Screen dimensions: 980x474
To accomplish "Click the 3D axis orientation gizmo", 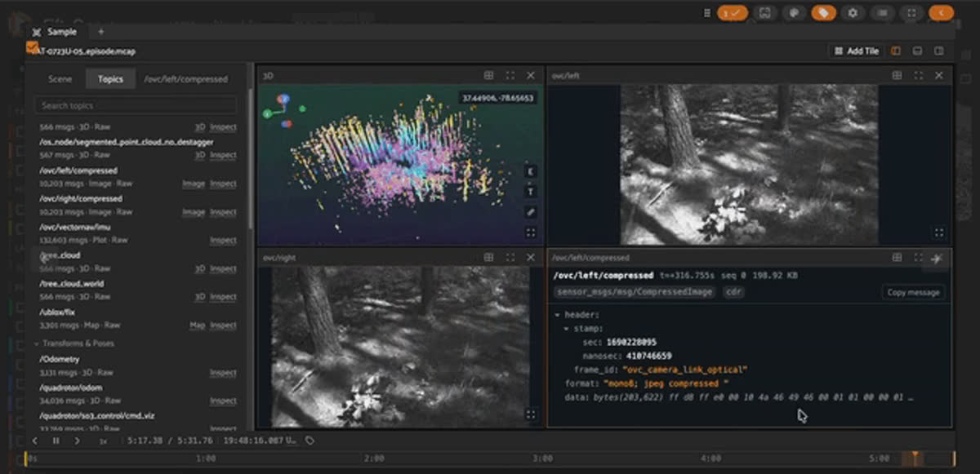I will (284, 111).
